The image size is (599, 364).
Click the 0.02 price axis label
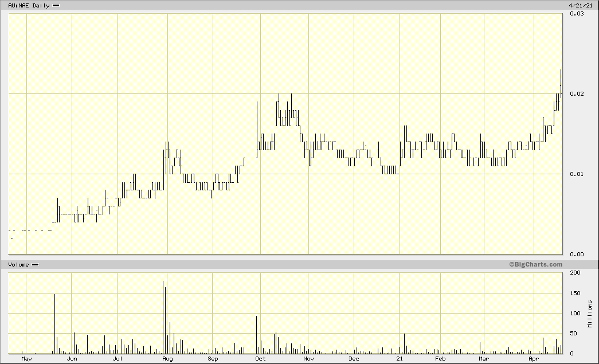pyautogui.click(x=577, y=94)
